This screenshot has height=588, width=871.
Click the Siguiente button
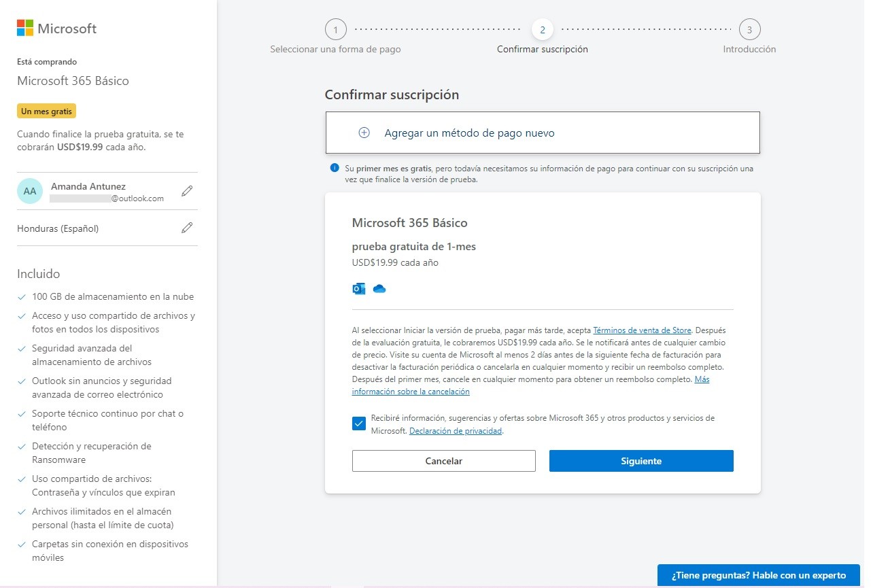(641, 461)
